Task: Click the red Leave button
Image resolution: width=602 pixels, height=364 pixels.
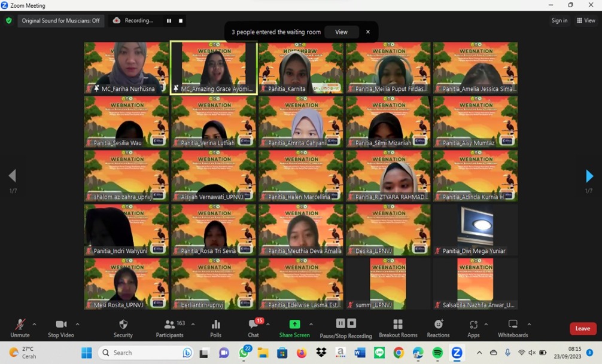Action: [x=582, y=328]
